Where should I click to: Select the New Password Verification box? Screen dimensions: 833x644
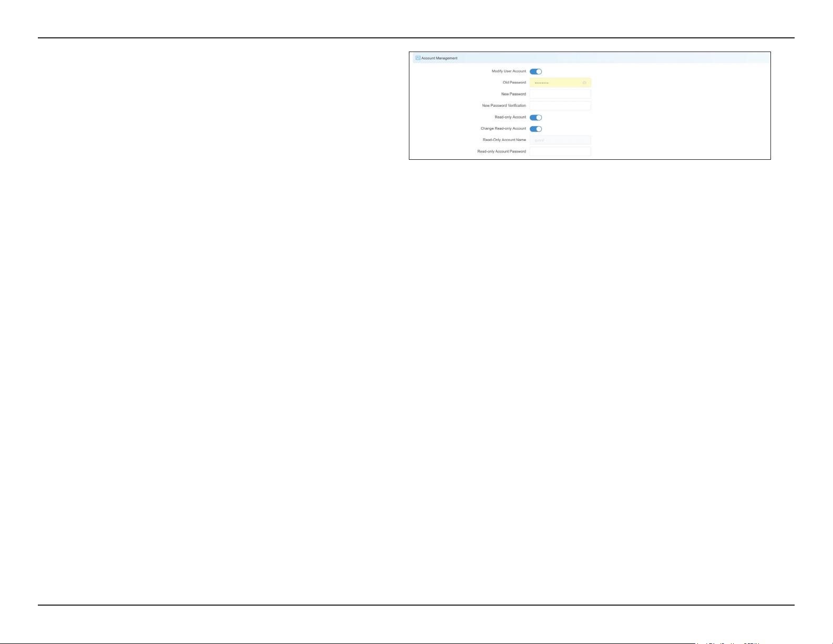point(560,106)
